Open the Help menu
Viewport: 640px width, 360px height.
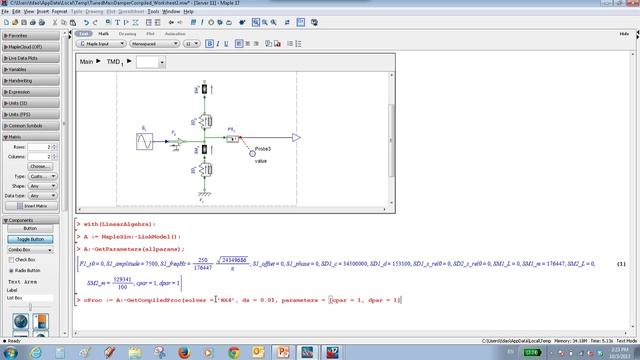[188, 12]
